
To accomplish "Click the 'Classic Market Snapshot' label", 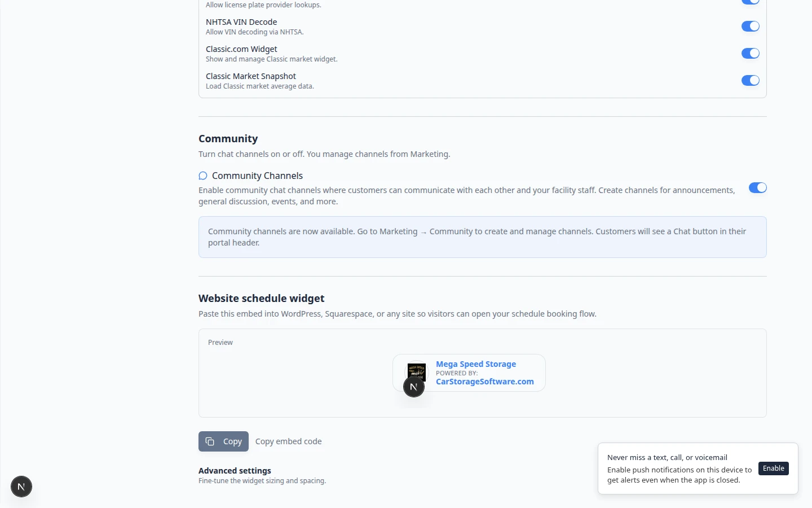I will 251,76.
